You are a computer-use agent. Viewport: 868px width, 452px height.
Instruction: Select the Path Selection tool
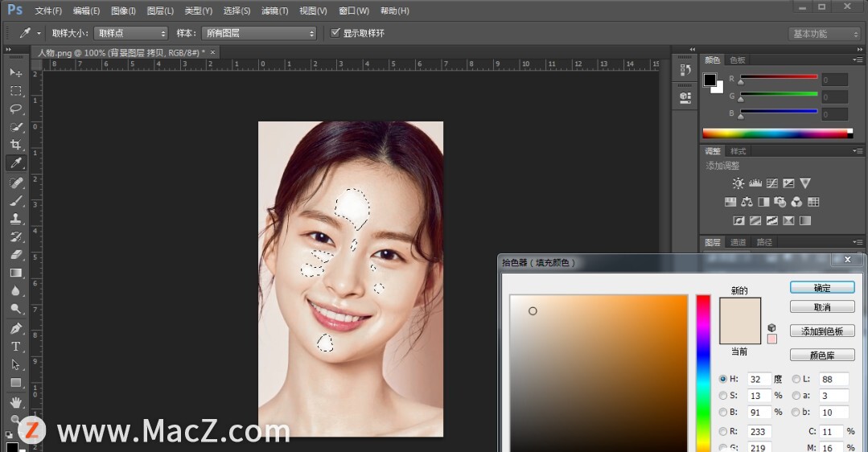(x=16, y=364)
